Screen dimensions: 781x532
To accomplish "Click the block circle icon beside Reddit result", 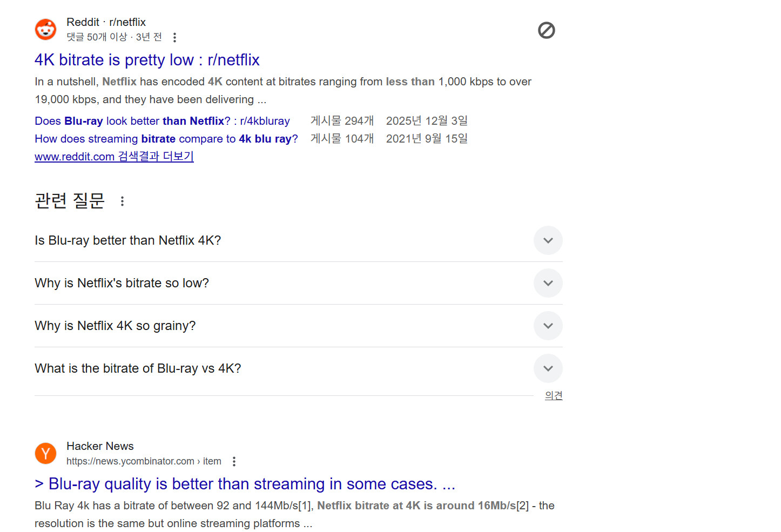I will (x=547, y=30).
